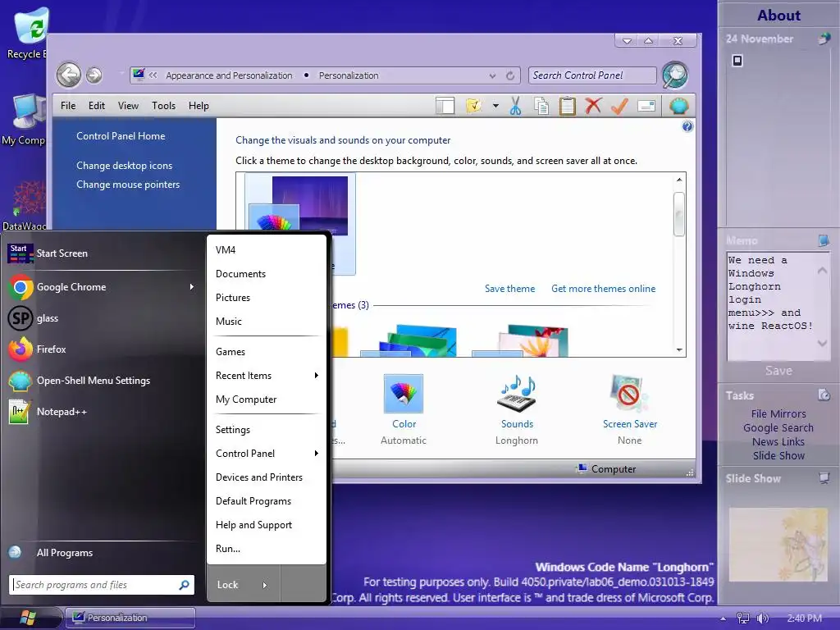
Task: Open glass entry in start menu
Action: [x=102, y=318]
